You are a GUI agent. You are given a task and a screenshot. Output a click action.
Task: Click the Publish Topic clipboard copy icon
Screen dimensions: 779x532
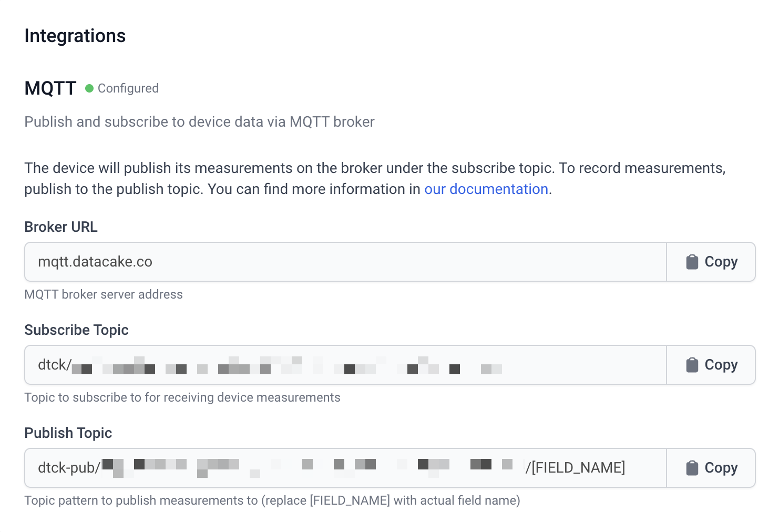692,468
